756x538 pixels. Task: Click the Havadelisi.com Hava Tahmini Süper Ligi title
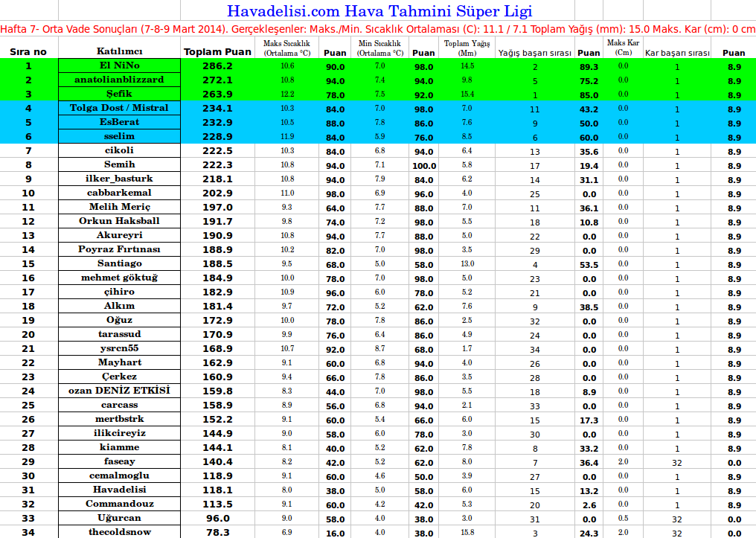pyautogui.click(x=379, y=11)
